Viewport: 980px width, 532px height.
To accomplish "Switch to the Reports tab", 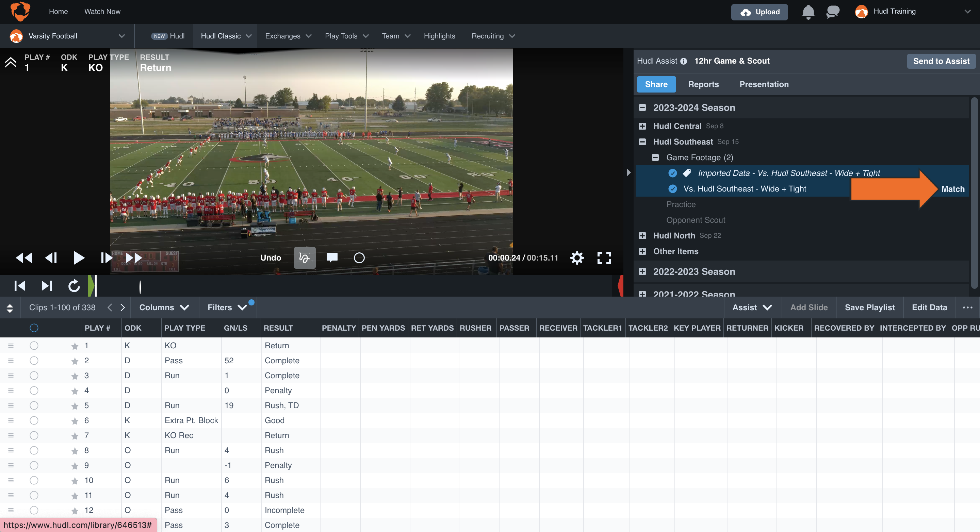I will coord(703,84).
